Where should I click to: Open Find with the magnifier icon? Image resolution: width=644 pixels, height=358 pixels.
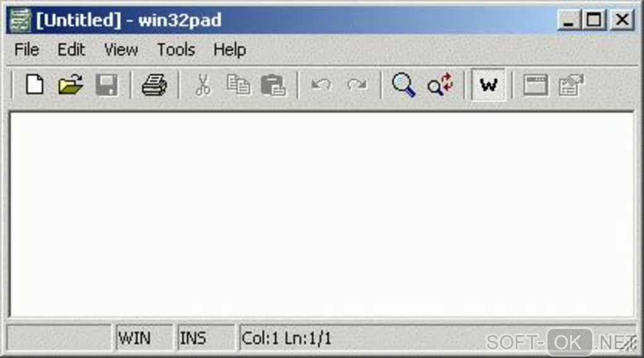403,85
